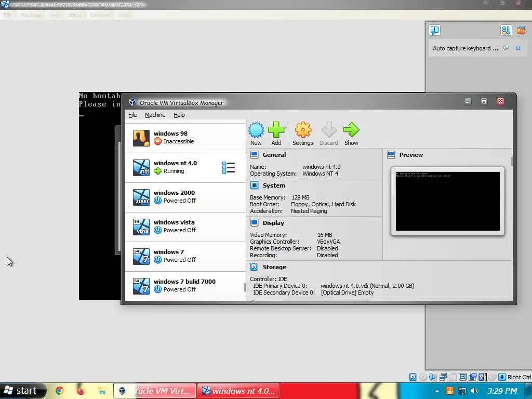
Task: Click the network tray icon
Action: click(x=462, y=391)
